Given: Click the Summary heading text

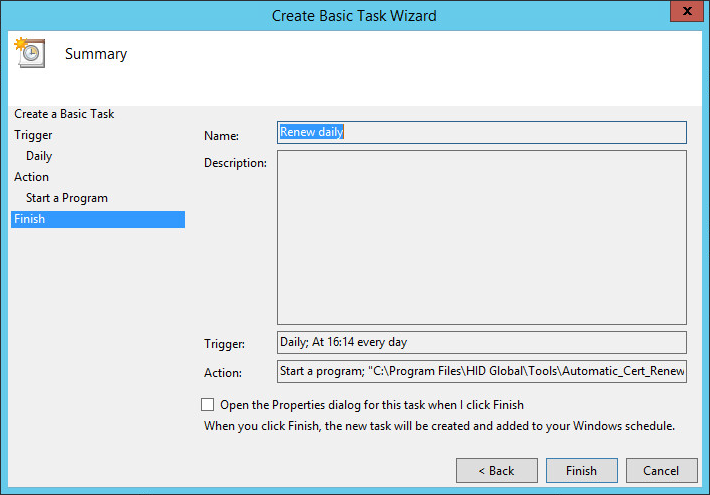Looking at the screenshot, I should pyautogui.click(x=96, y=54).
